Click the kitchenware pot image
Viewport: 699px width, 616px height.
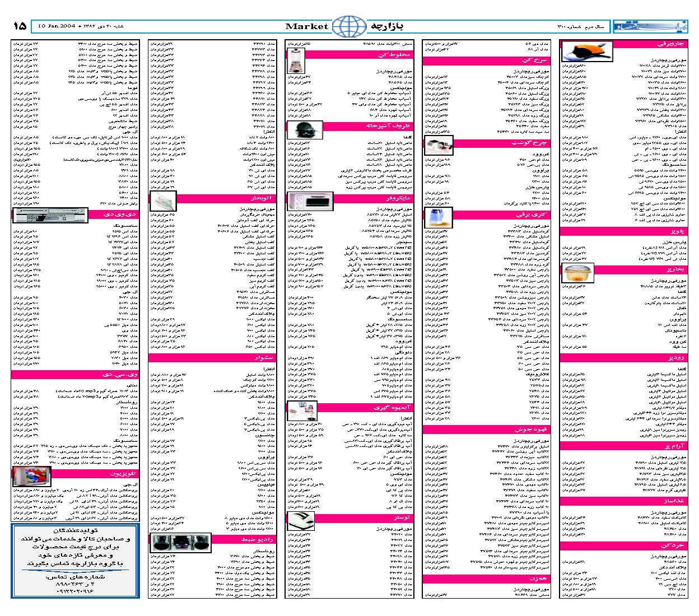[305, 130]
